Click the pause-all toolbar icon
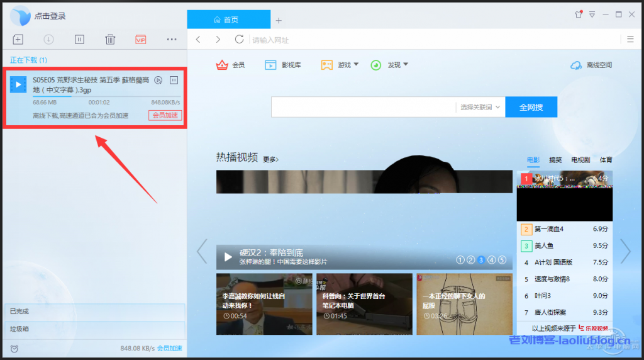The height and width of the screenshot is (360, 644). pos(79,40)
